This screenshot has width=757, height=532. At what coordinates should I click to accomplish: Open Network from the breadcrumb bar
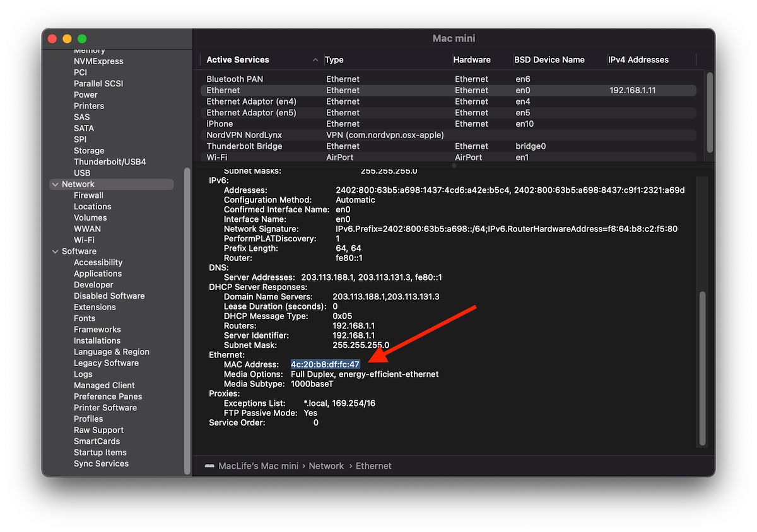[326, 466]
